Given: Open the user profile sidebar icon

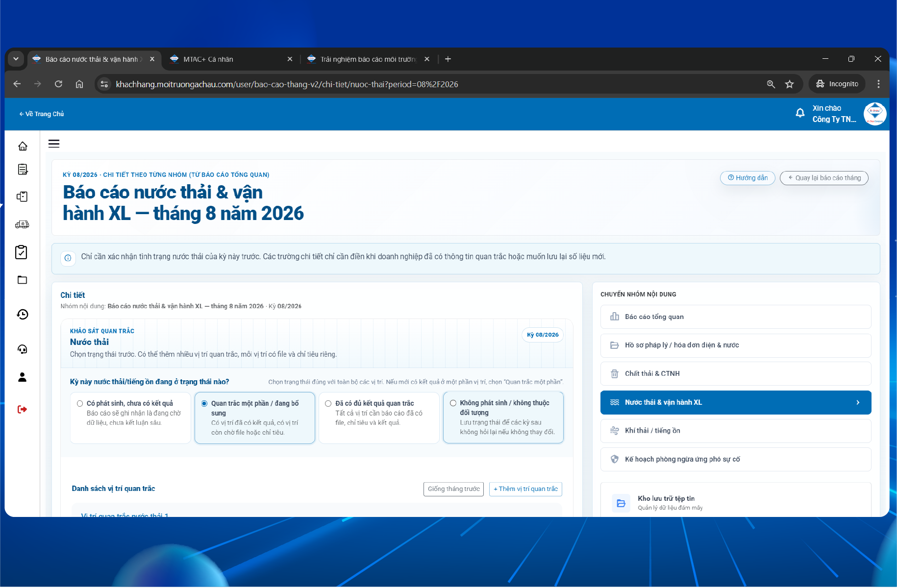Looking at the screenshot, I should 23,377.
